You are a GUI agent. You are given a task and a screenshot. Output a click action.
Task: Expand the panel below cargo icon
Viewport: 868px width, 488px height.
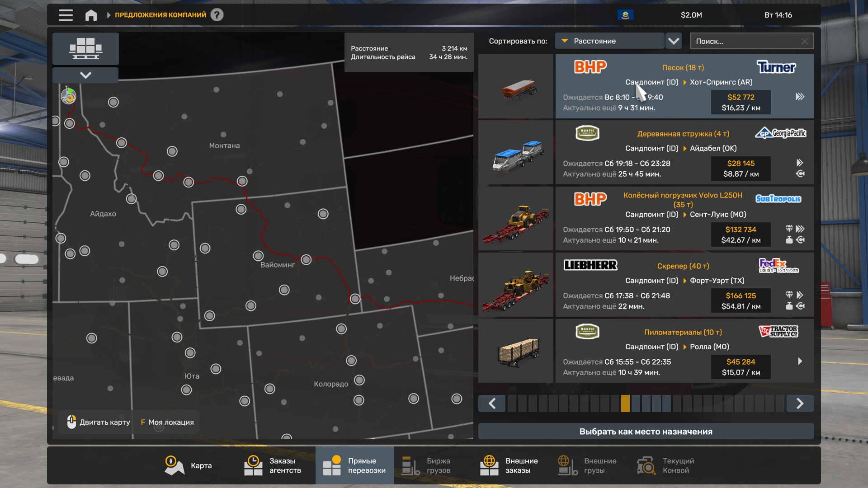(x=85, y=75)
